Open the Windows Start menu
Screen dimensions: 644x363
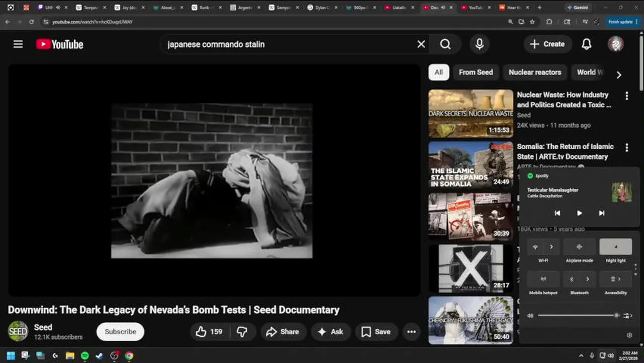[x=11, y=356]
